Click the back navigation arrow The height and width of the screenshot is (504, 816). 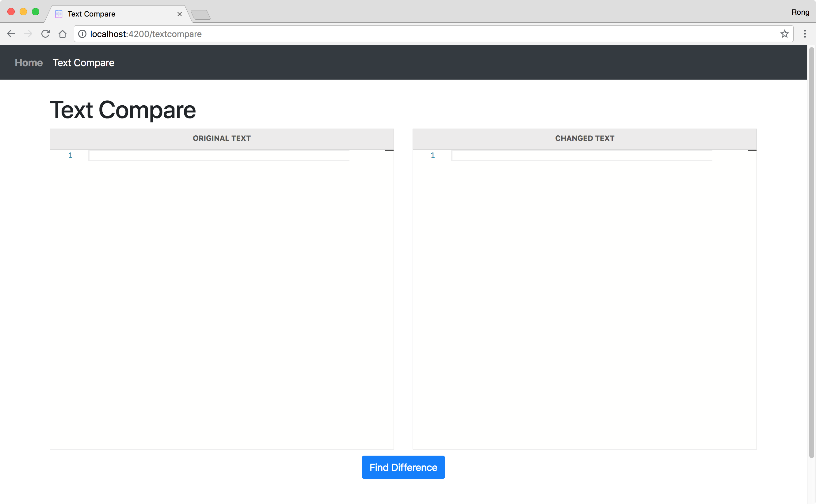coord(11,33)
